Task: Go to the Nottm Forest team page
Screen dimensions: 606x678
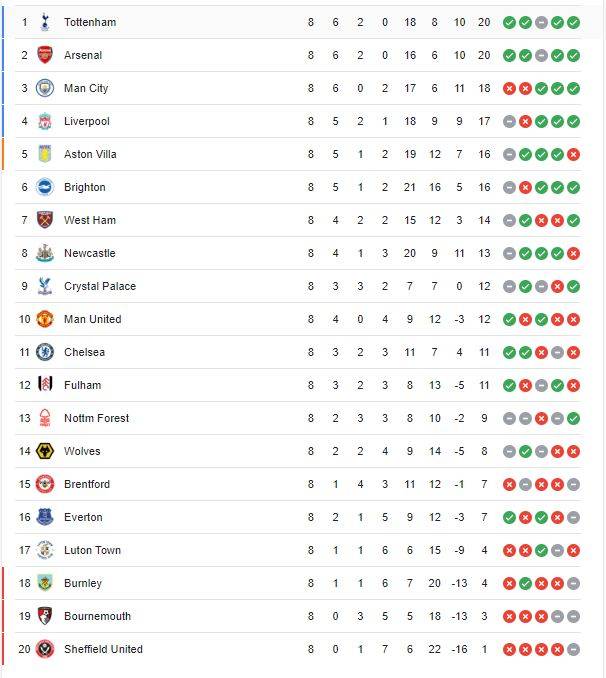Action: 96,418
